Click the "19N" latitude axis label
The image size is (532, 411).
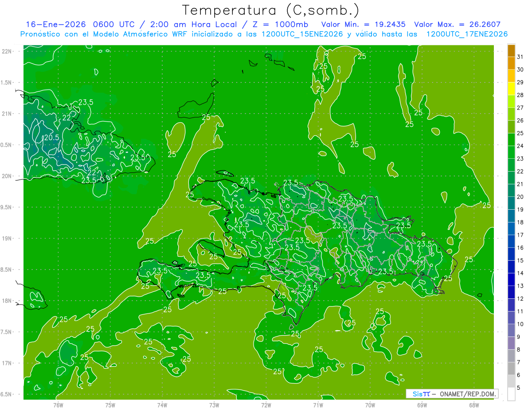pyautogui.click(x=7, y=238)
